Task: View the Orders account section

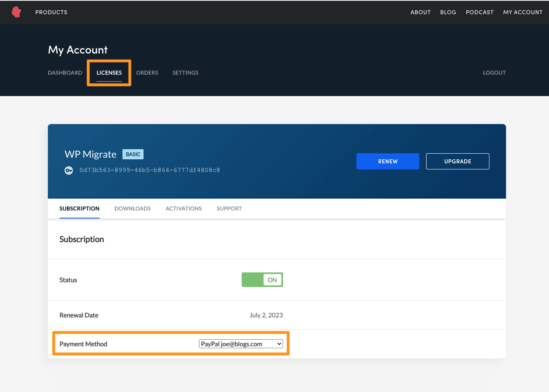Action: (x=147, y=73)
